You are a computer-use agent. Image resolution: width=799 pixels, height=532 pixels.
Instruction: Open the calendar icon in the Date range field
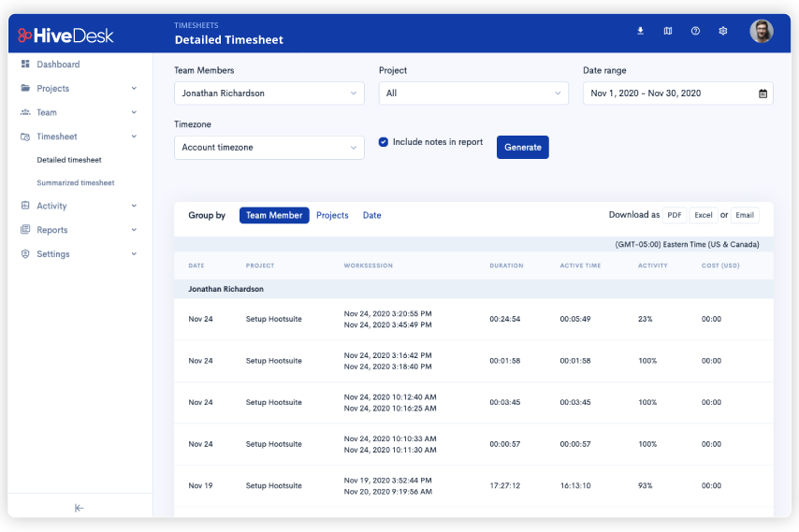763,93
